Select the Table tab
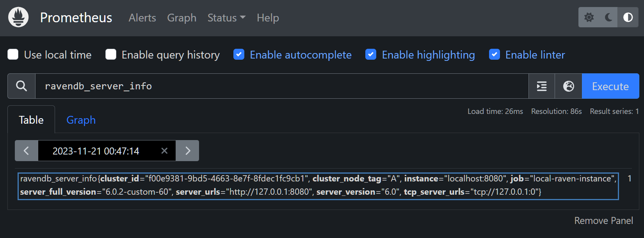This screenshot has width=644, height=238. click(31, 120)
